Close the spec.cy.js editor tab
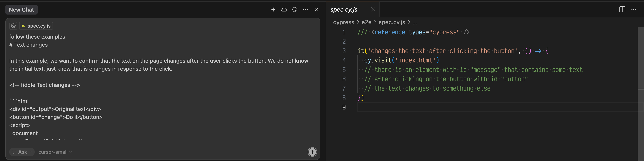Image resolution: width=644 pixels, height=161 pixels. pos(373,10)
